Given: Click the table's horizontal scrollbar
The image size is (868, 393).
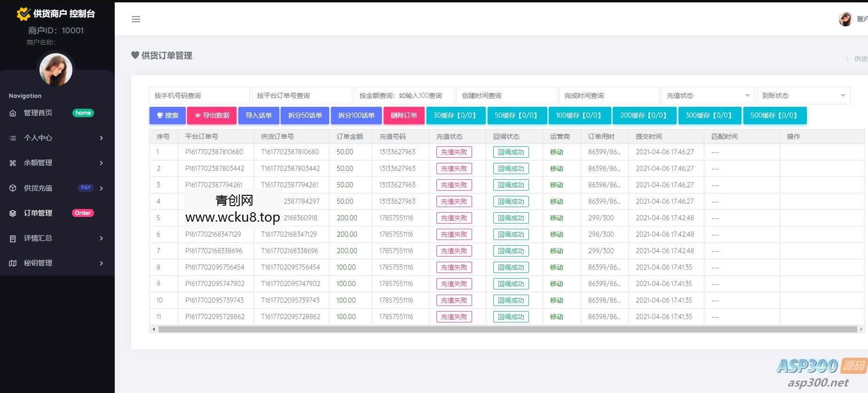Looking at the screenshot, I should (x=507, y=329).
